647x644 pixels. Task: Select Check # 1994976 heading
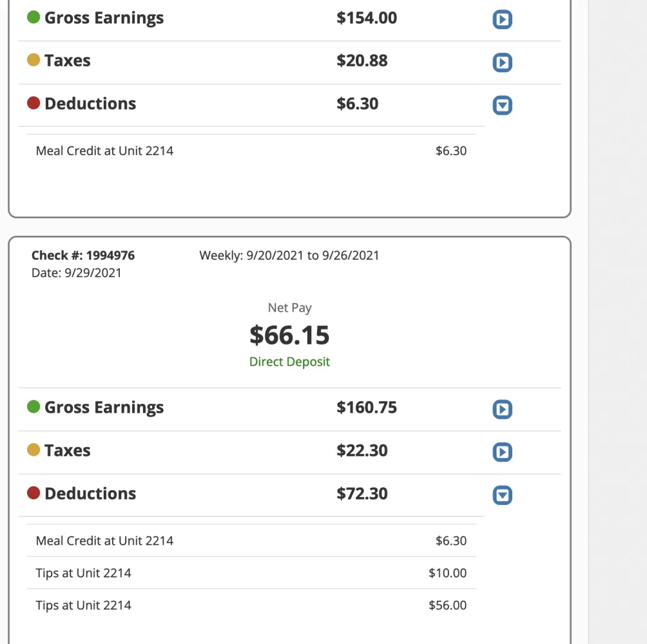83,256
